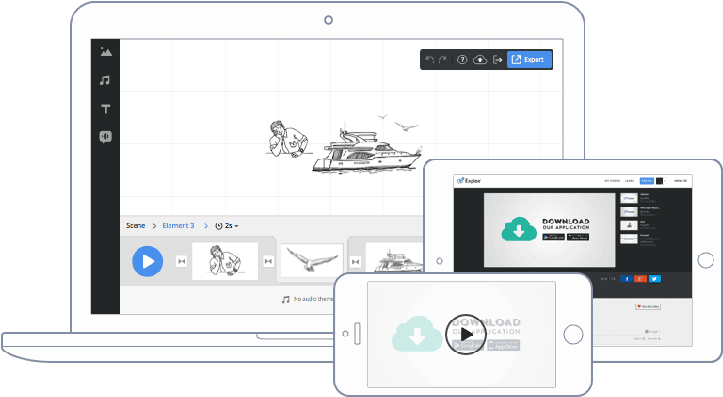Click the Element 3 breadcrumb
Screen dimensions: 723x397
(178, 225)
